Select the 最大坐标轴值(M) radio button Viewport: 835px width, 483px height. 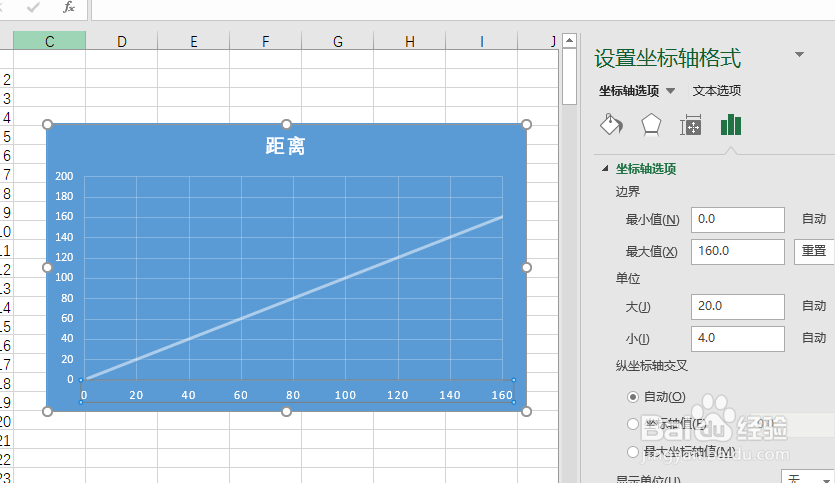[633, 452]
